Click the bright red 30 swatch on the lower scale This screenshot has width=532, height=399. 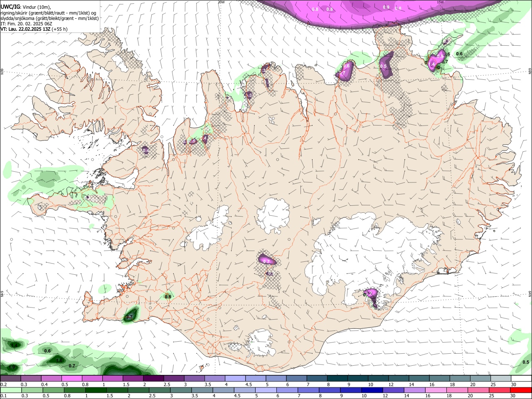[521, 390]
